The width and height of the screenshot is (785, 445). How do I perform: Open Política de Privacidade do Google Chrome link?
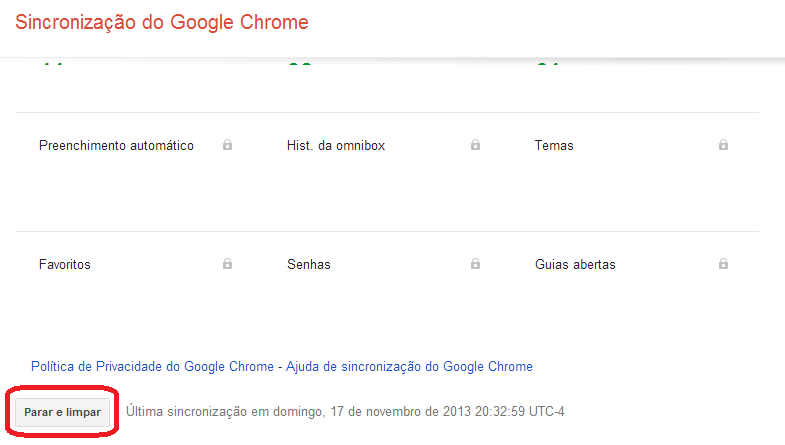point(152,366)
